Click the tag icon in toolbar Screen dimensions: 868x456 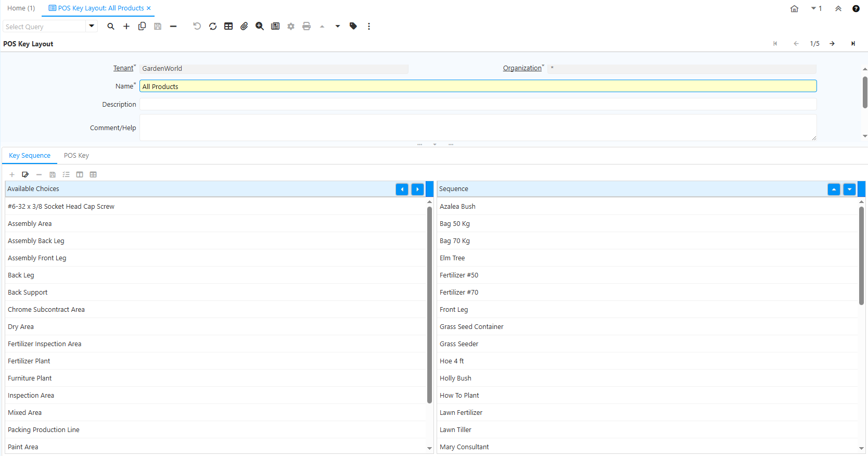point(353,27)
